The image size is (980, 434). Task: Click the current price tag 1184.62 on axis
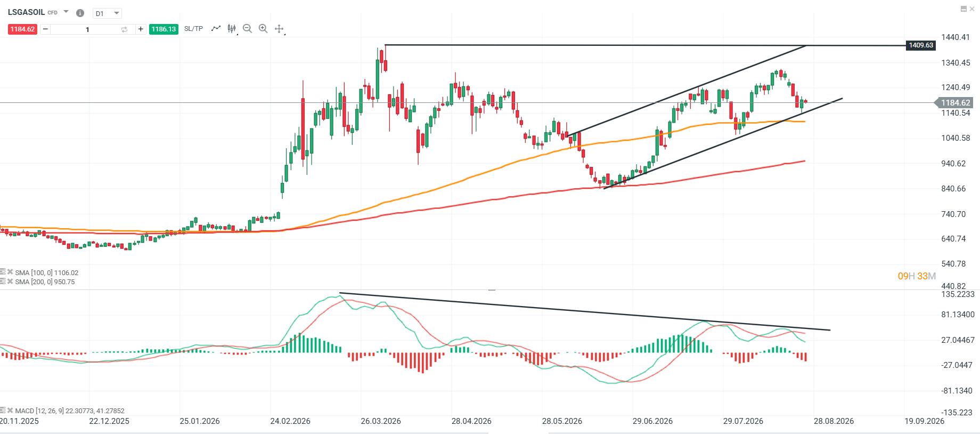[x=955, y=103]
